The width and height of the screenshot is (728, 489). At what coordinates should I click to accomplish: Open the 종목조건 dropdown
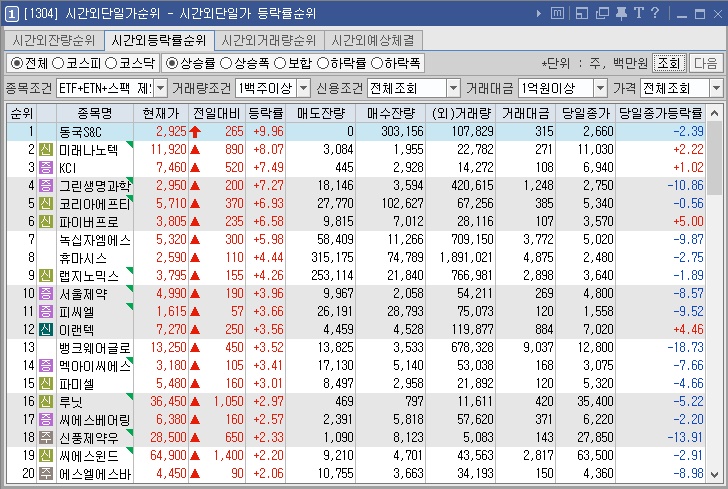coord(161,88)
